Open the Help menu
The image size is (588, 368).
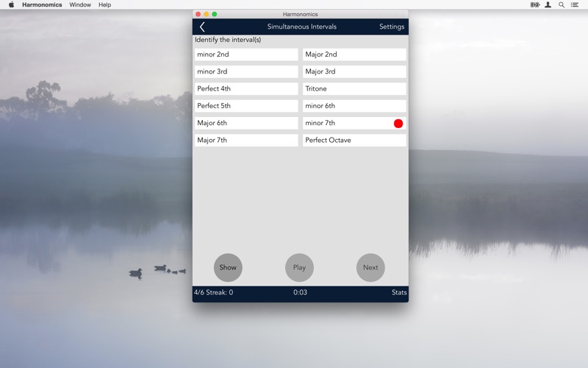tap(104, 4)
